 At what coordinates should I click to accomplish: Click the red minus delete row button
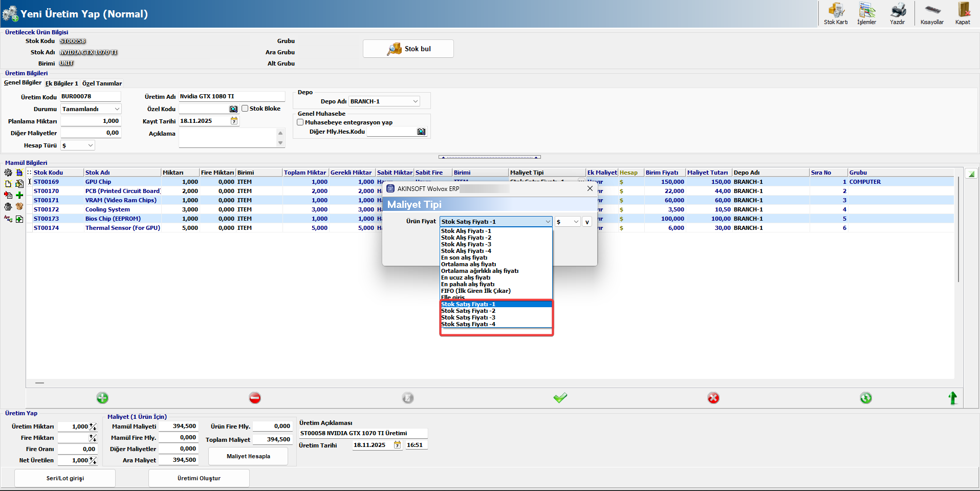(x=255, y=398)
